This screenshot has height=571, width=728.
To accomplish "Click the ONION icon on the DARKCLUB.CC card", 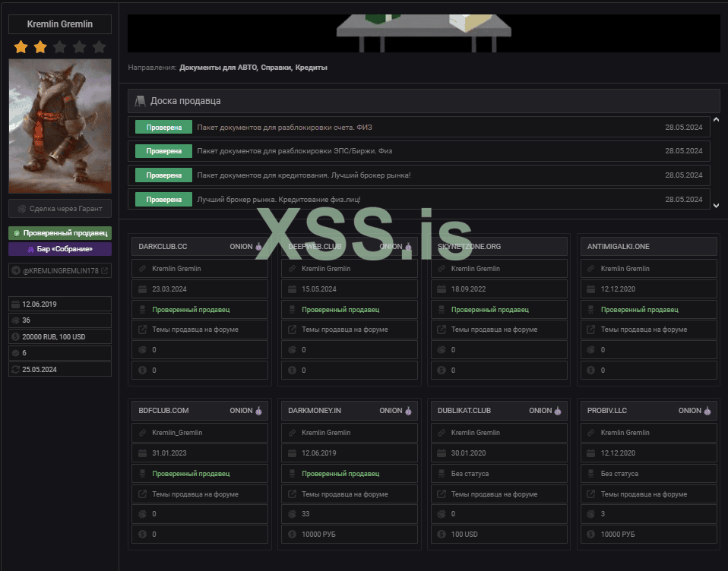I will click(x=258, y=247).
